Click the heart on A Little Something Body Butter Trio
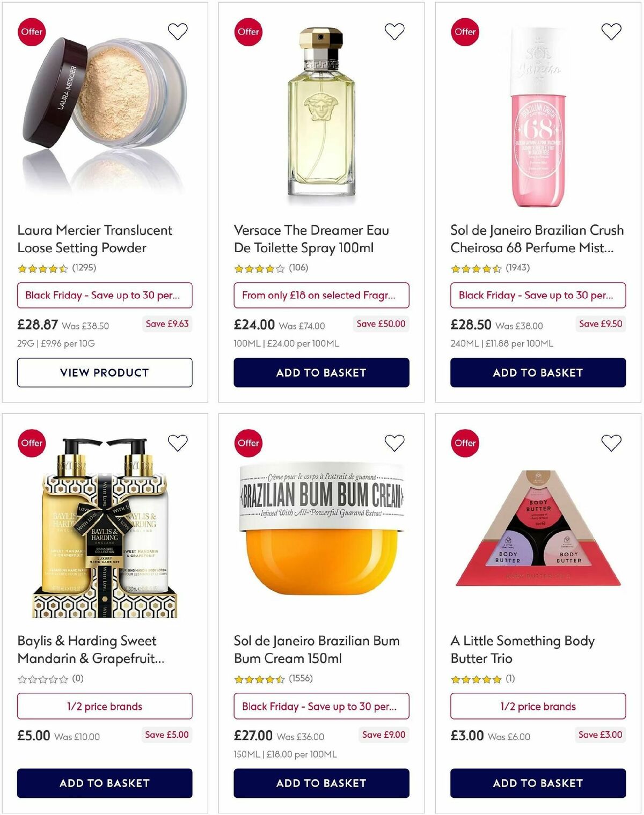Viewport: 644px width, 815px height. point(611,443)
